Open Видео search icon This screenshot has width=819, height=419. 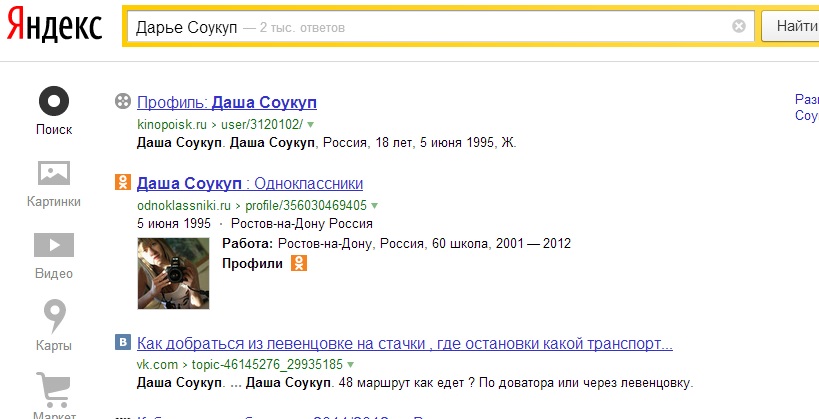[54, 245]
